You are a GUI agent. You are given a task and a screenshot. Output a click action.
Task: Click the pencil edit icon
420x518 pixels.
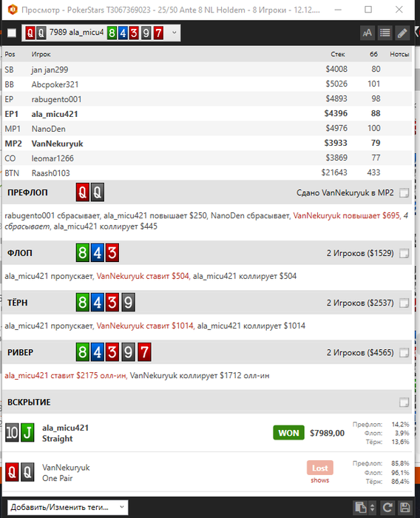pos(402,33)
